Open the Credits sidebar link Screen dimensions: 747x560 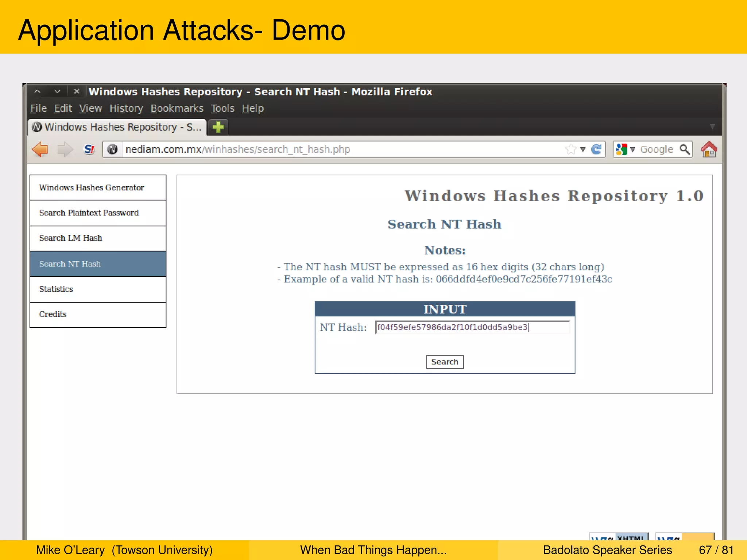(x=98, y=315)
